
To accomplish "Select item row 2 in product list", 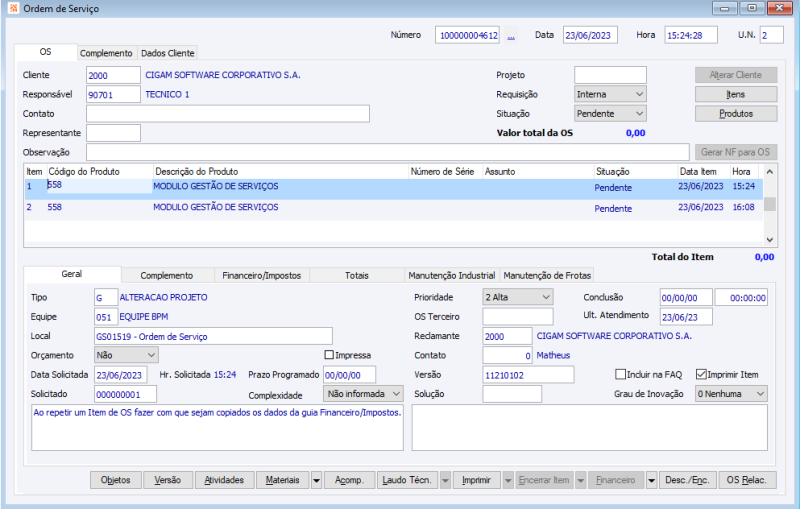I will click(x=393, y=208).
